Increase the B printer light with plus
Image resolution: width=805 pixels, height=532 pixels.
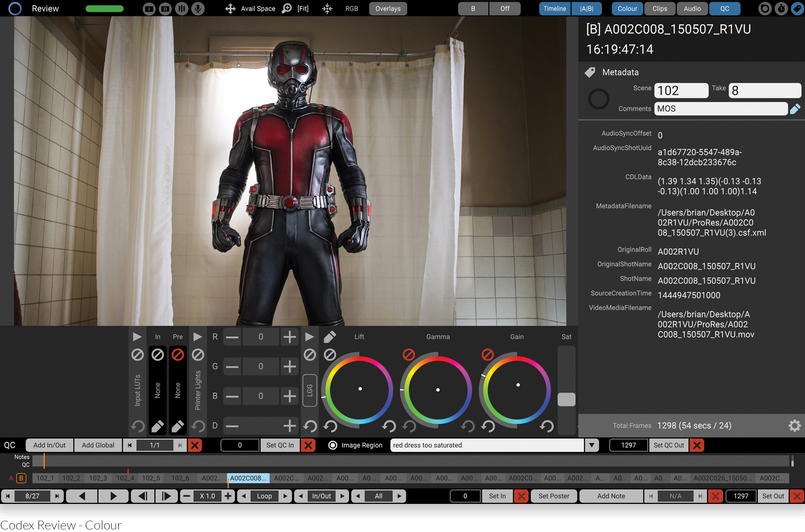pos(289,396)
